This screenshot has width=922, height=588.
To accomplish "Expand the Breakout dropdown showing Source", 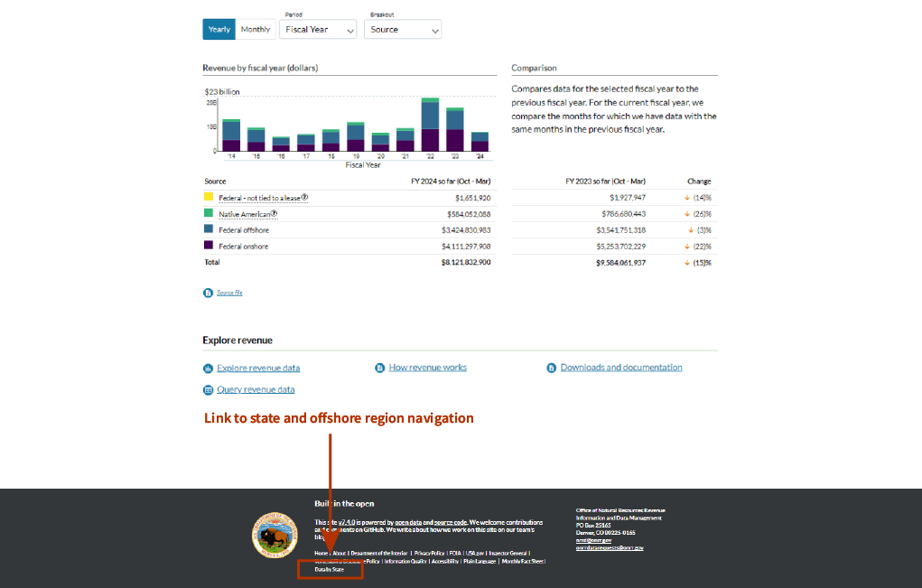I will 403,30.
